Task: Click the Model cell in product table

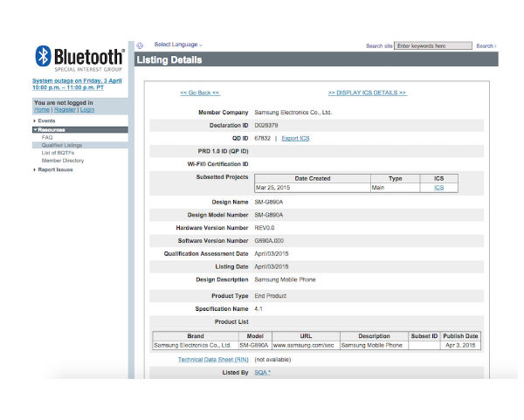Action: pyautogui.click(x=253, y=345)
